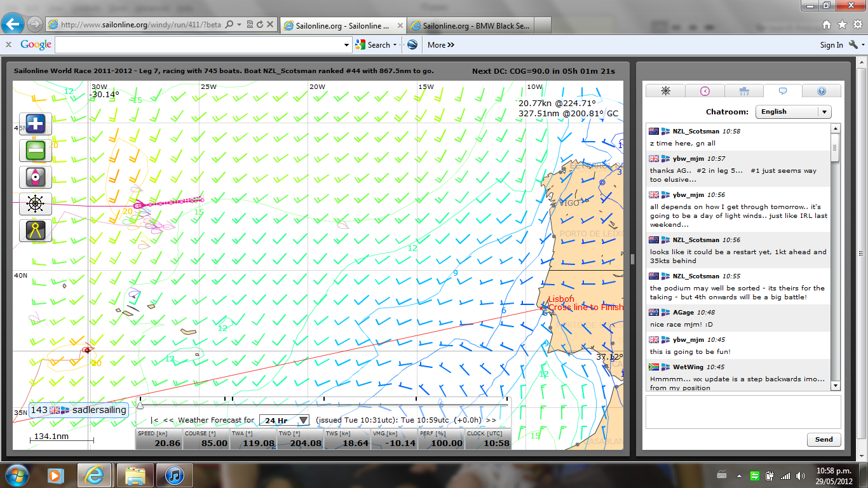Image resolution: width=868 pixels, height=488 pixels.
Task: Click chat scrollbar down arrow
Action: click(836, 386)
